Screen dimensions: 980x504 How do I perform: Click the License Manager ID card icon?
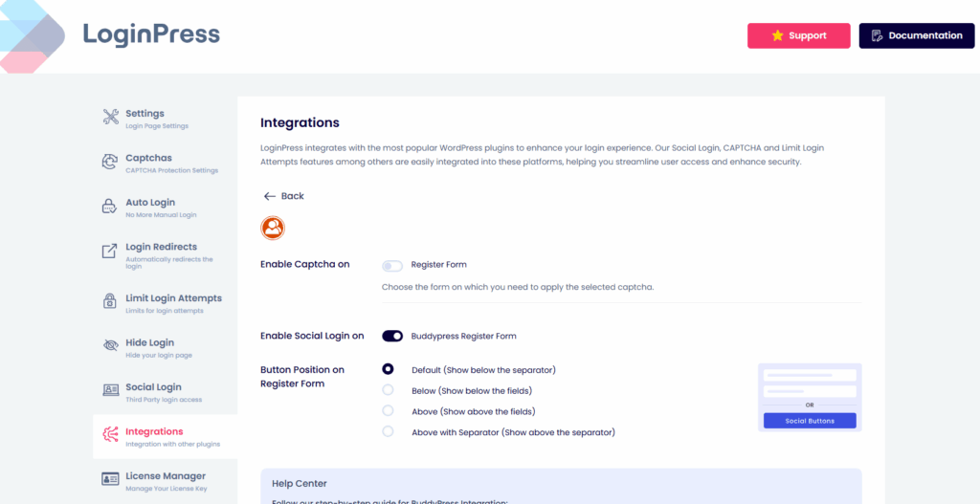pos(110,479)
